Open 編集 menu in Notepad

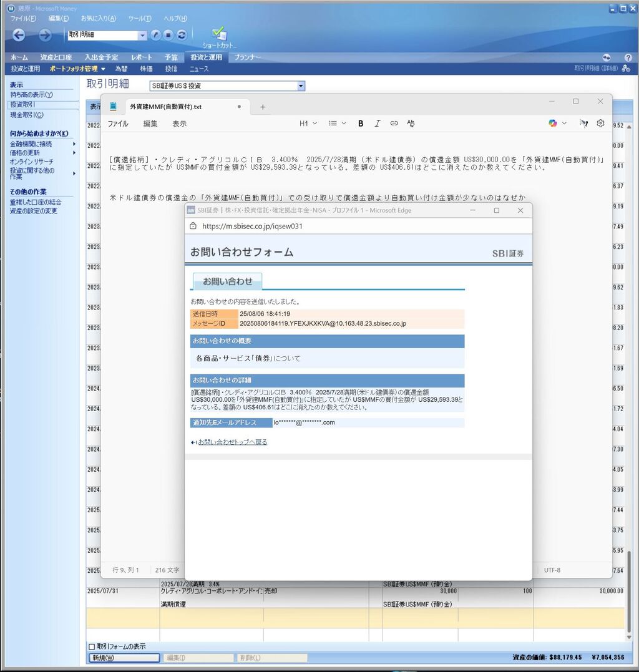click(150, 124)
